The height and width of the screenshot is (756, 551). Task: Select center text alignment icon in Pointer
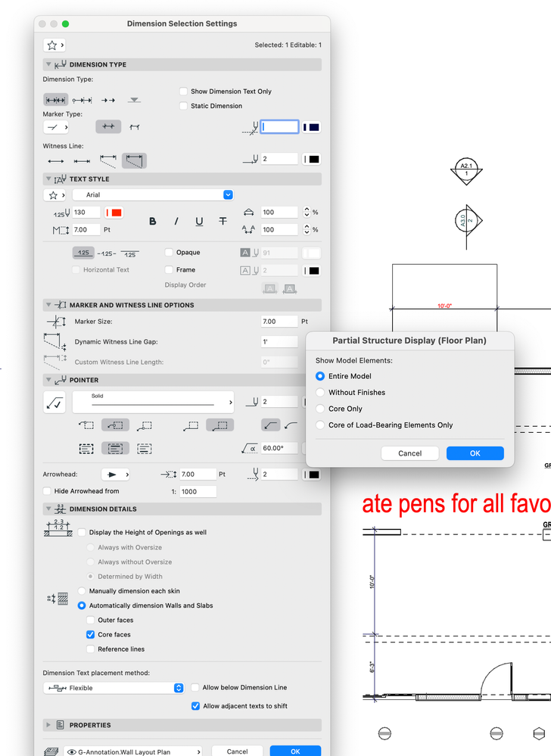pyautogui.click(x=115, y=449)
